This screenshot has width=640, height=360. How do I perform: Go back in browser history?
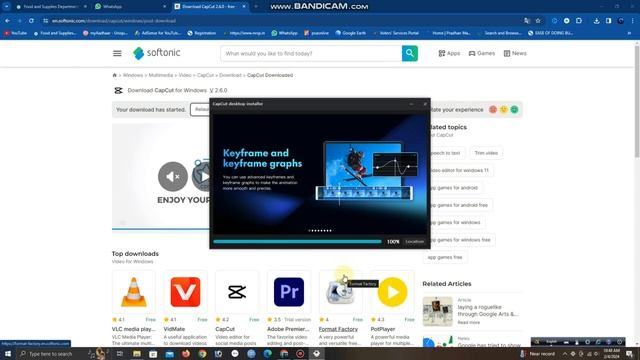point(7,20)
